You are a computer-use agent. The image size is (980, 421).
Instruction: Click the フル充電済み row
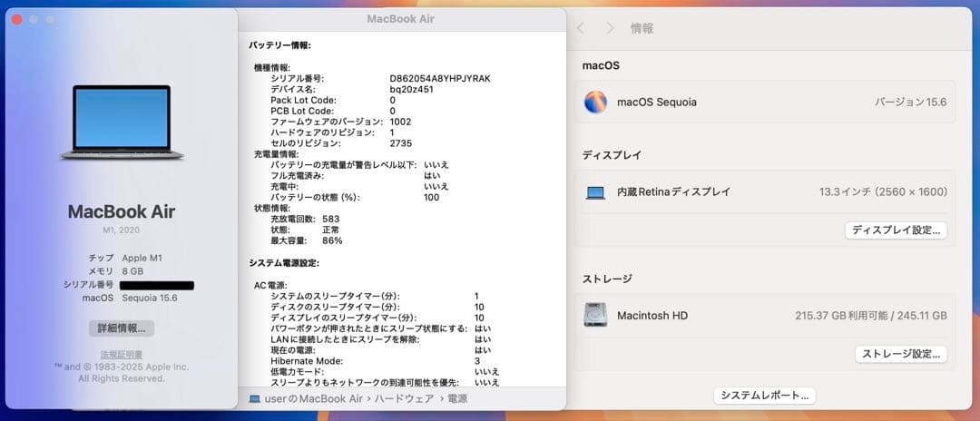tap(355, 176)
